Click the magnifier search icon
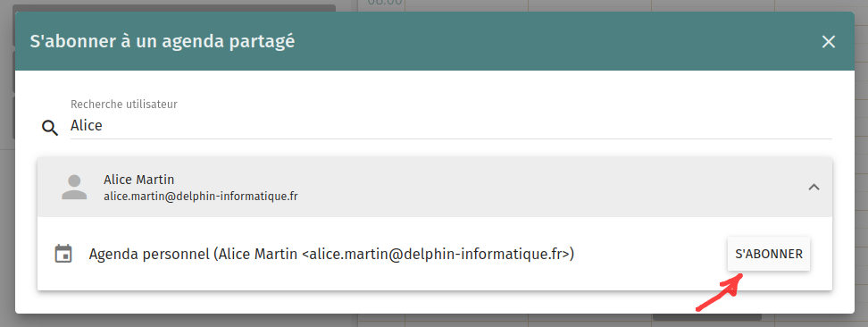The height and width of the screenshot is (327, 868). pyautogui.click(x=50, y=128)
